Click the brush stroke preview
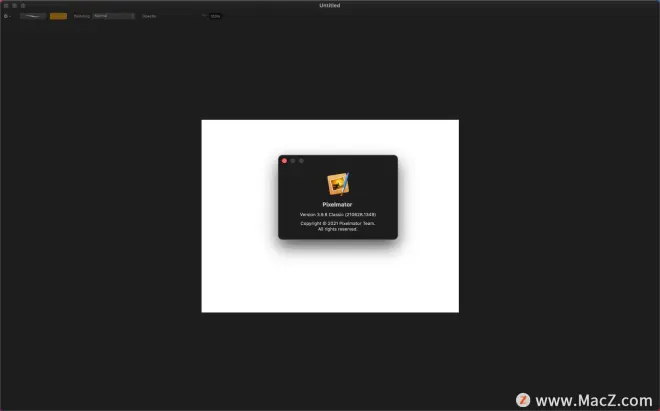 33,16
